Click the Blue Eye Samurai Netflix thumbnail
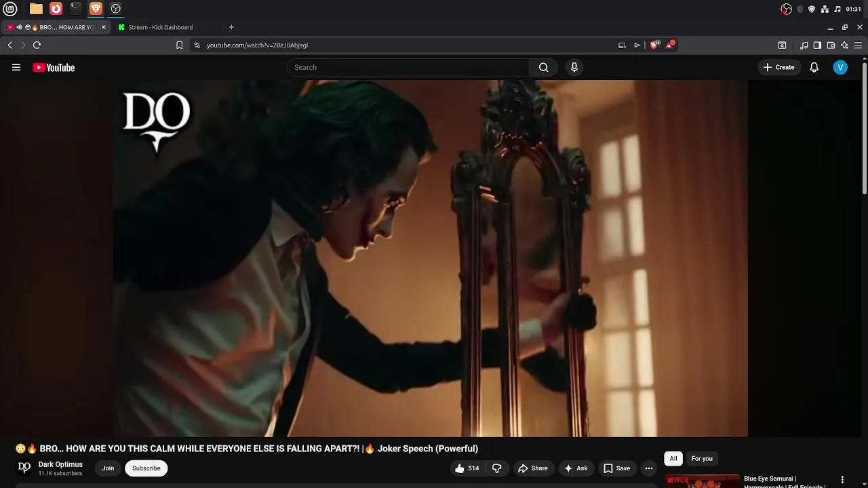The width and height of the screenshot is (868, 488). click(x=702, y=481)
